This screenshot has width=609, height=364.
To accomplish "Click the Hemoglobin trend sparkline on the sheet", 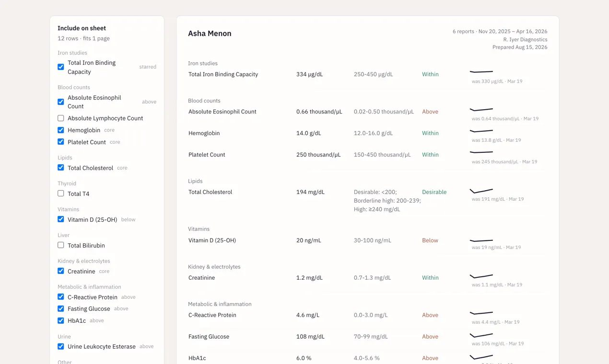I will coord(481,131).
